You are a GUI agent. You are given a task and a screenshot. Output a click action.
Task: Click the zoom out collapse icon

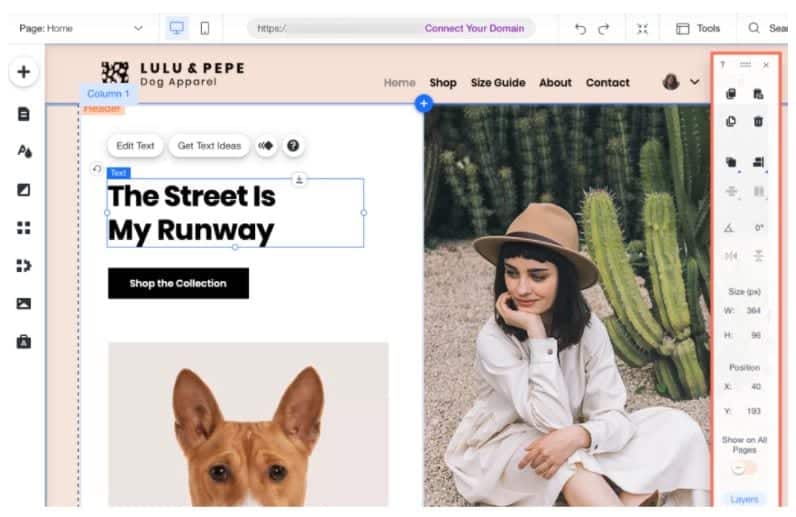(x=642, y=28)
